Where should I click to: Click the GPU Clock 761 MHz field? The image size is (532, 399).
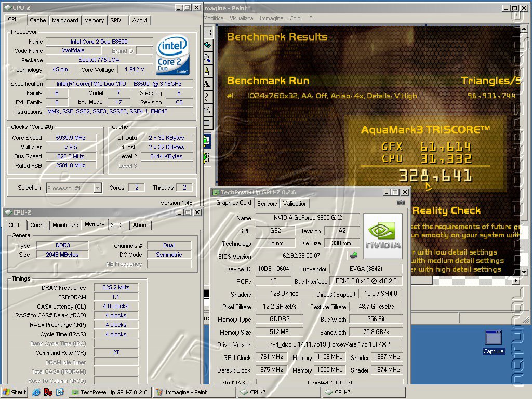coord(271,357)
